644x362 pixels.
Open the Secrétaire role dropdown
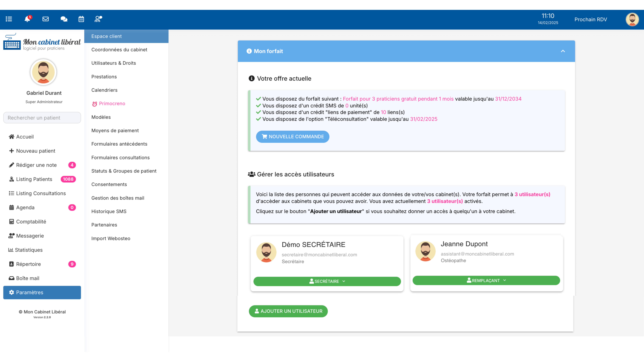pyautogui.click(x=327, y=281)
